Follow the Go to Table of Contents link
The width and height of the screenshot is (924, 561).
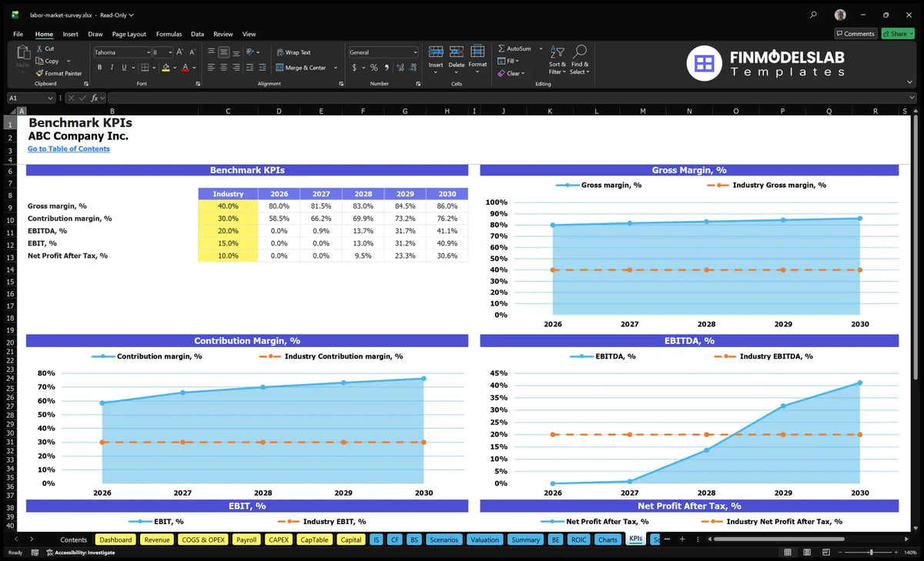pyautogui.click(x=69, y=149)
